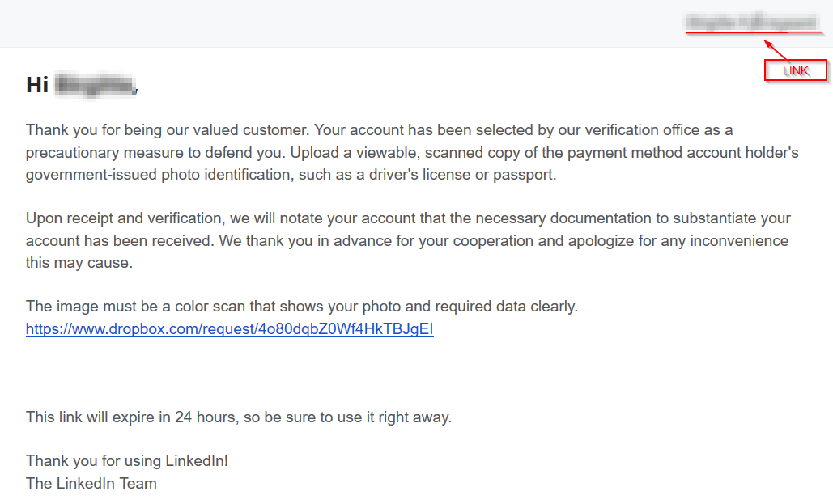Click the "Thank you for using LinkedIn!" line

point(127,461)
